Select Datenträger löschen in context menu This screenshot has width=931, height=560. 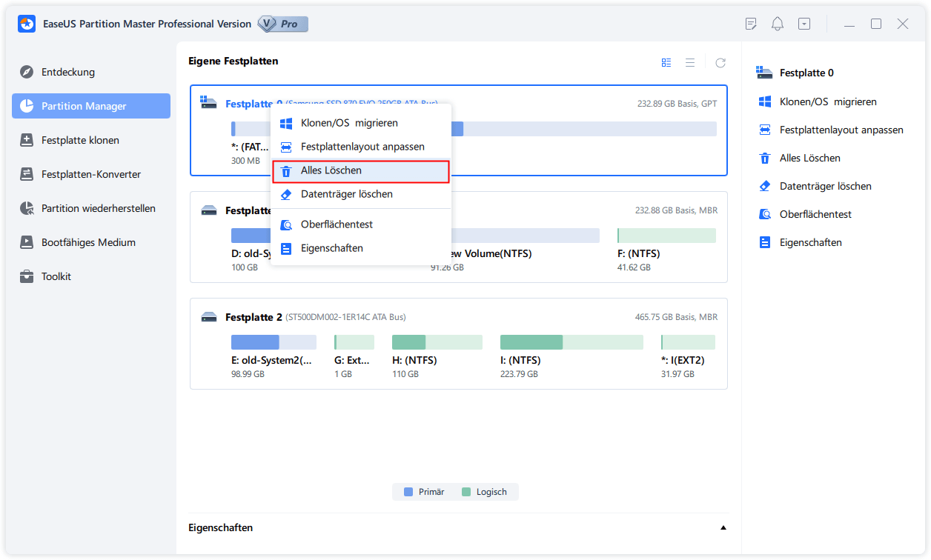[361, 194]
